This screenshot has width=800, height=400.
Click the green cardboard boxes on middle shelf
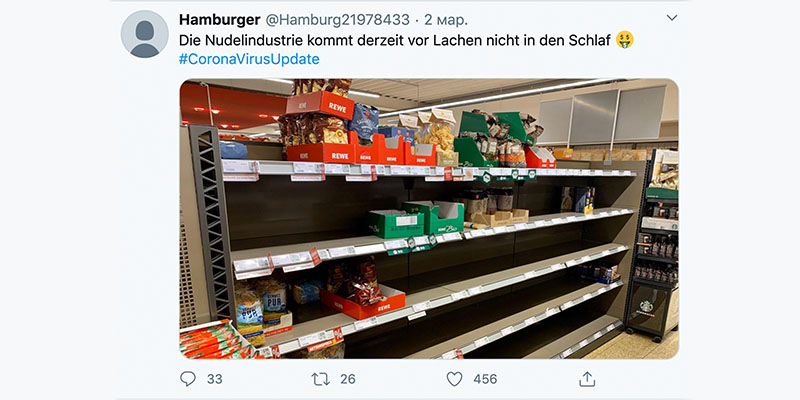click(416, 218)
